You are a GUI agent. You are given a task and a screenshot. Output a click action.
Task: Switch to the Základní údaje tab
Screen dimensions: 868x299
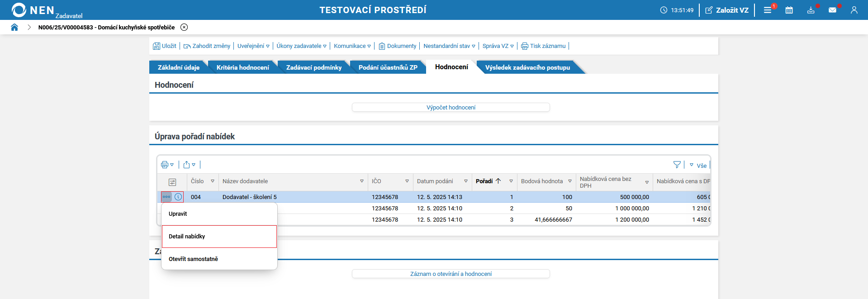[178, 67]
